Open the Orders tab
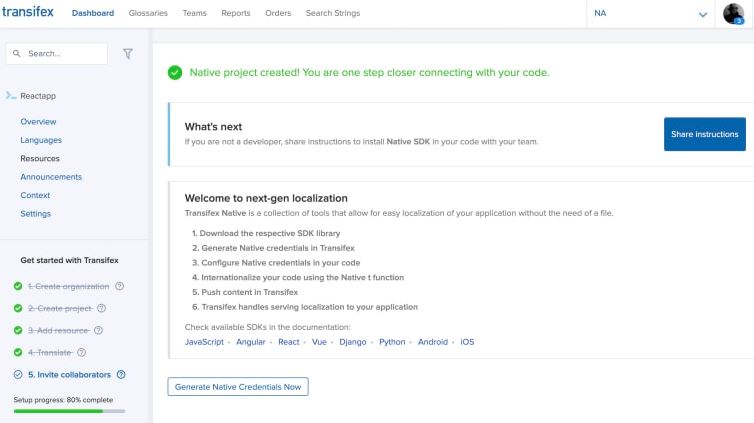Viewport: 754px width, 423px height. pyautogui.click(x=278, y=13)
